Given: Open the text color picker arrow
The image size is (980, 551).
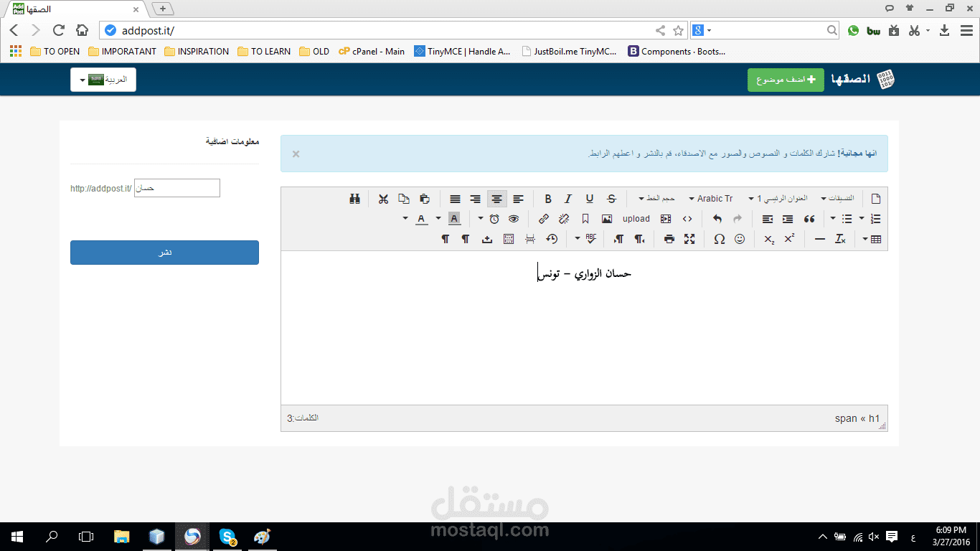Looking at the screenshot, I should point(405,219).
